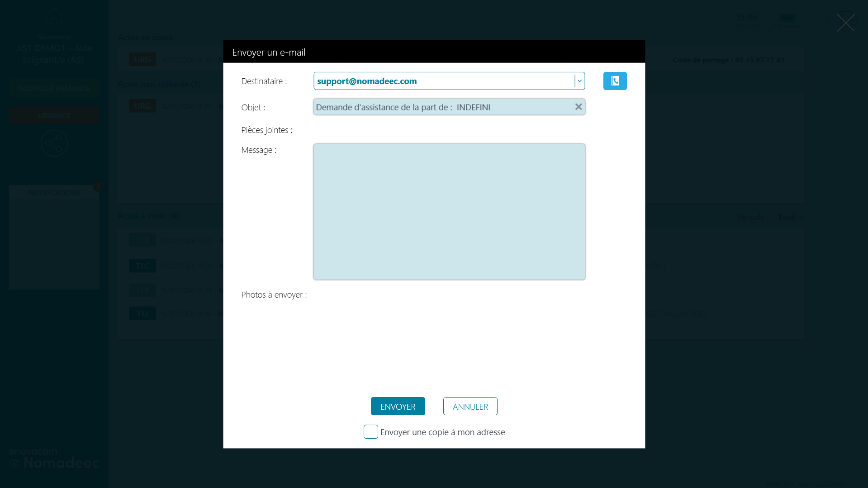The width and height of the screenshot is (868, 488).
Task: Send the e-mail with ENVOYER
Action: pyautogui.click(x=398, y=406)
